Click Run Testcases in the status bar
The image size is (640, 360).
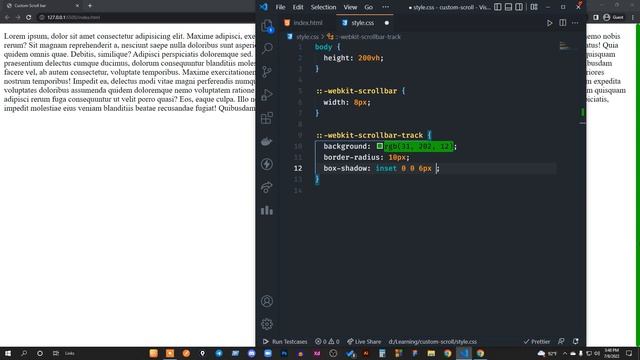(x=285, y=342)
